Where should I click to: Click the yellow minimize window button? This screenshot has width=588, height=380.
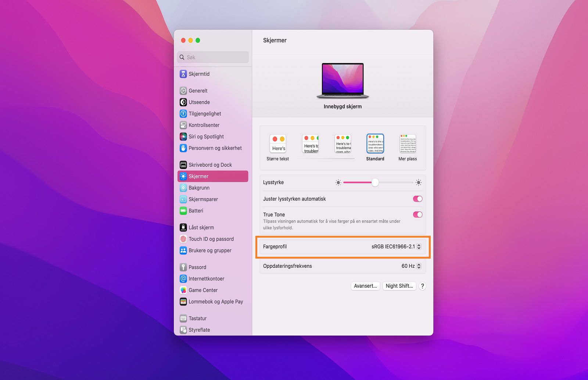(x=190, y=40)
